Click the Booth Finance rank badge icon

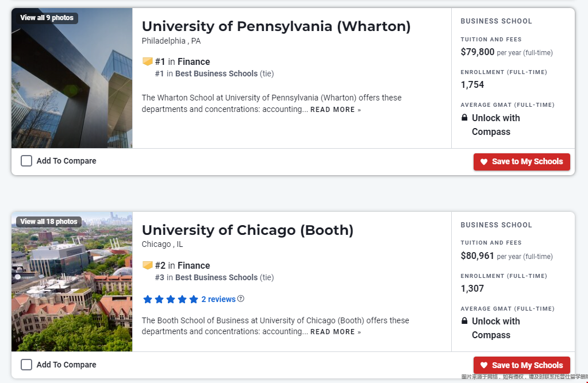[147, 265]
